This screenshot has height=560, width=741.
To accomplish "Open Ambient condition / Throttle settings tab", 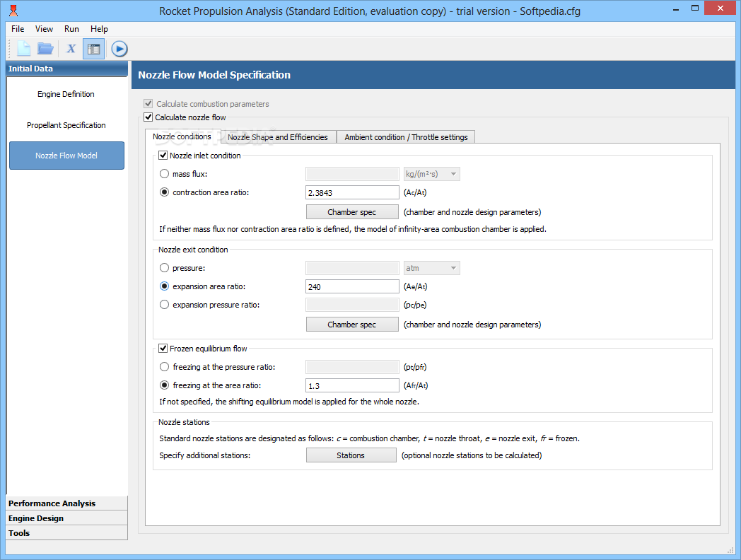I will [x=406, y=137].
